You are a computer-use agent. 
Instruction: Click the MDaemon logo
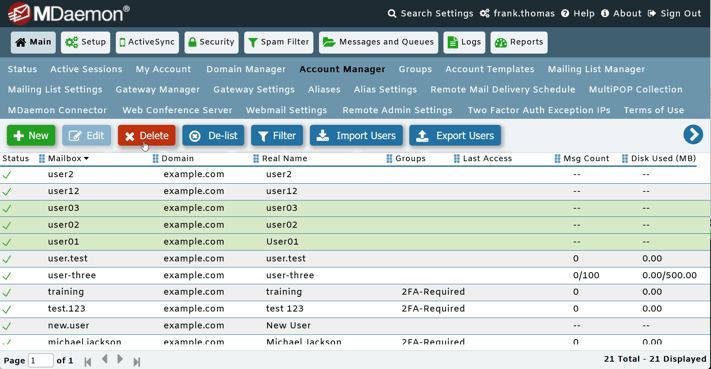pos(68,13)
